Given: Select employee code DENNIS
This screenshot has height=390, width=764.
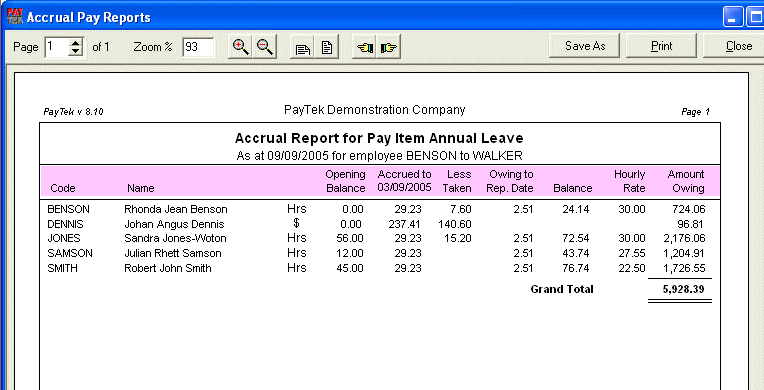Looking at the screenshot, I should pos(65,224).
